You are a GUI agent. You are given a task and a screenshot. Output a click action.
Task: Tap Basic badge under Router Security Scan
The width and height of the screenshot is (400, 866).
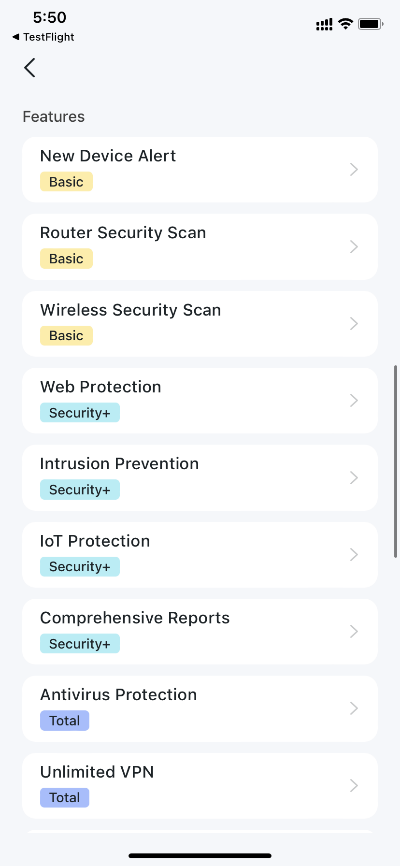pyautogui.click(x=66, y=258)
